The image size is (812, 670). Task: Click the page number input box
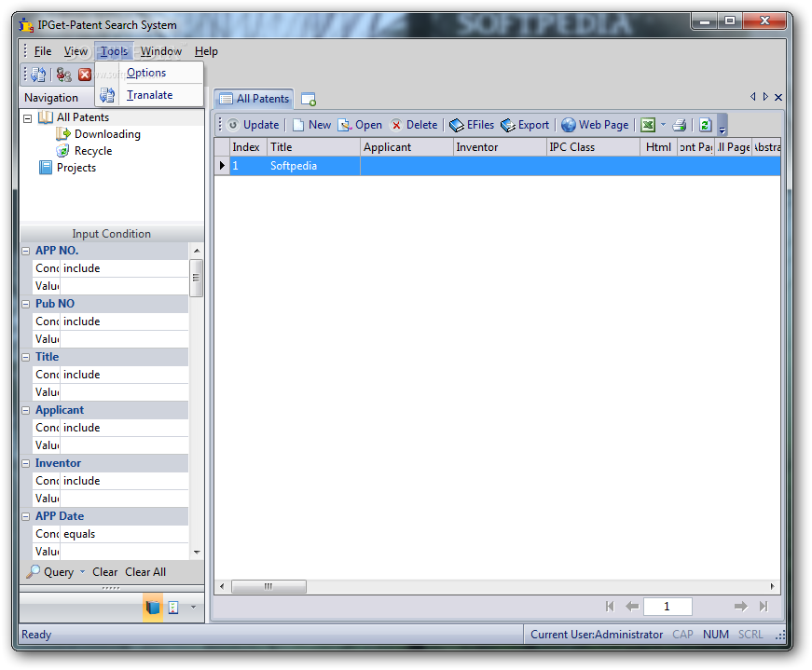coord(667,607)
